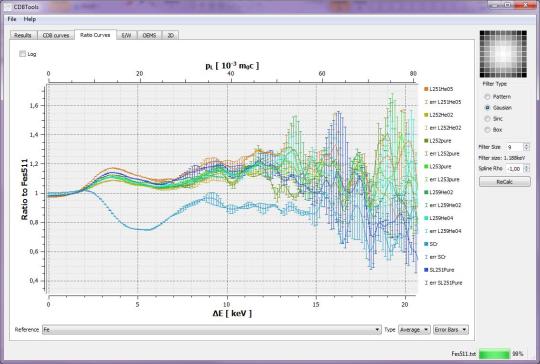Switch to the CDB curves tab
The width and height of the screenshot is (540, 364).
coord(56,35)
